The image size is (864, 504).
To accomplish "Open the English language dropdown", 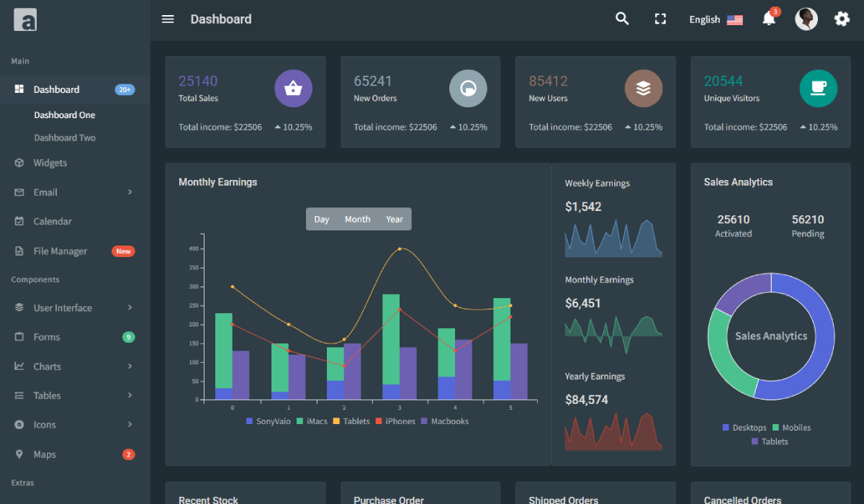I will coord(715,19).
